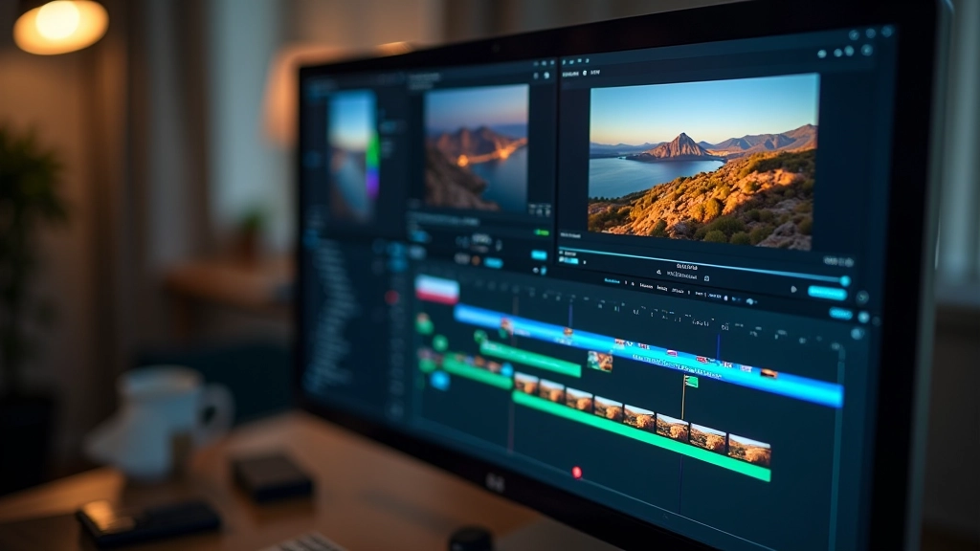Image resolution: width=980 pixels, height=551 pixels.
Task: Move the round playback progress handle
Action: pos(844,282)
